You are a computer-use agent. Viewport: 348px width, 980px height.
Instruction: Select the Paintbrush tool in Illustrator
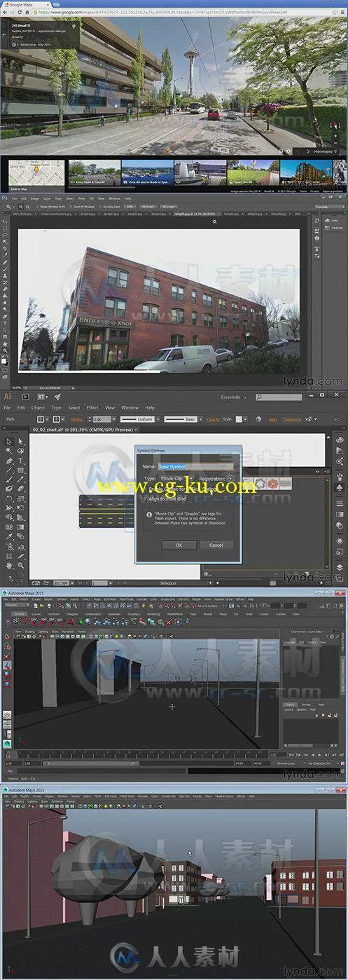8,481
